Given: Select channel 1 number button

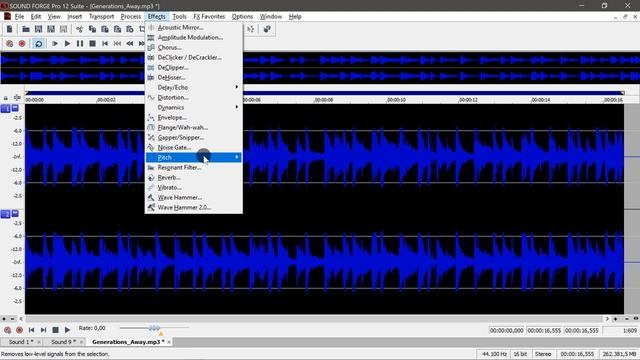Looking at the screenshot, I should pos(6,109).
